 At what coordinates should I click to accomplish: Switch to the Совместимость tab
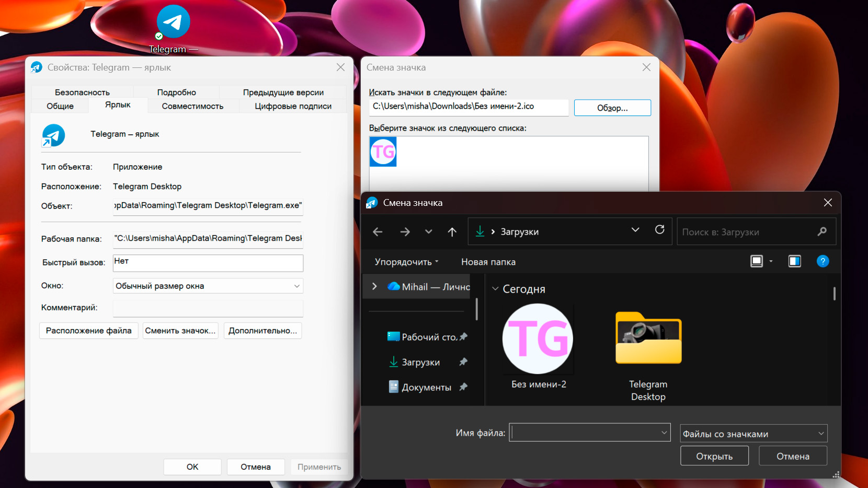(x=192, y=106)
